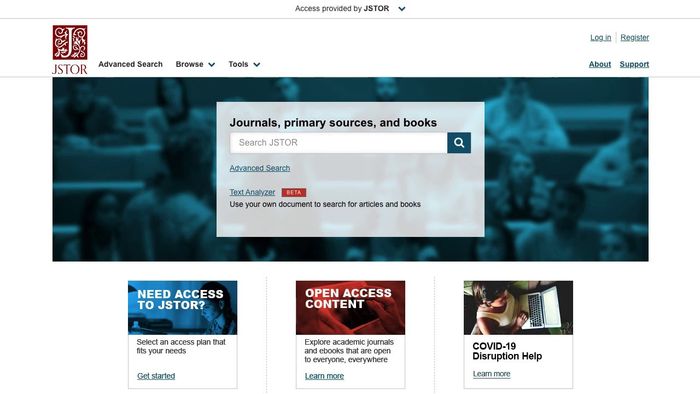Click the JSTOR logo

tap(70, 50)
